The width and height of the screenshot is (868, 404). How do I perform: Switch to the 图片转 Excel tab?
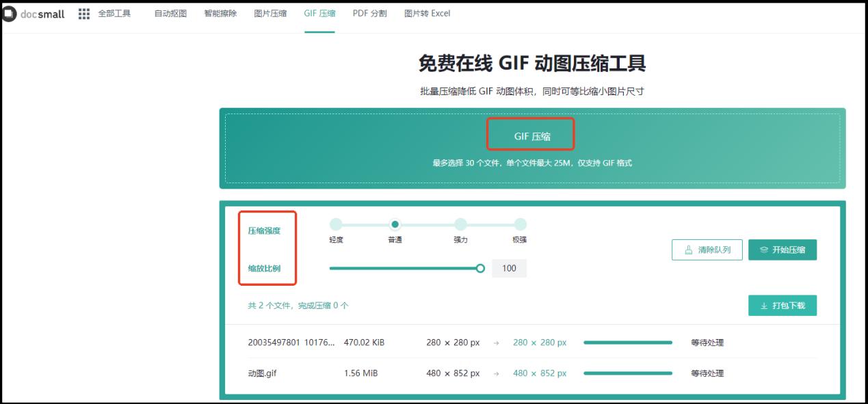428,13
